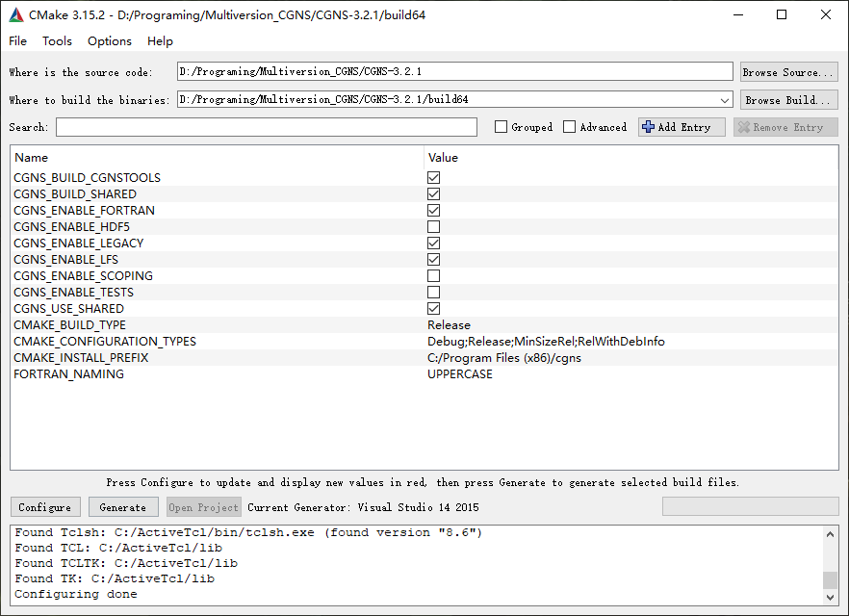This screenshot has height=616, width=849.
Task: Select CGNS_BUILD_CGNSTOOLS name text
Action: 88,177
